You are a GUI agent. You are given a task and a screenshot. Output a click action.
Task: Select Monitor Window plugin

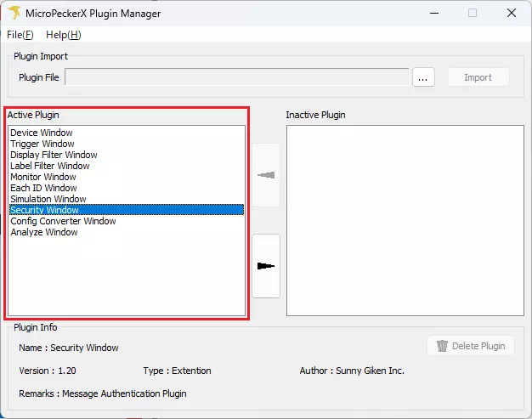[127, 177]
